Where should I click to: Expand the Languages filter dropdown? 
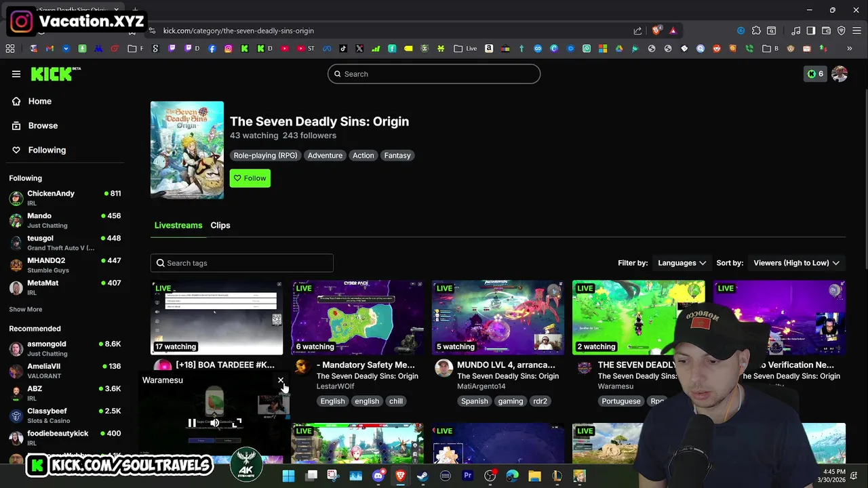pos(682,263)
